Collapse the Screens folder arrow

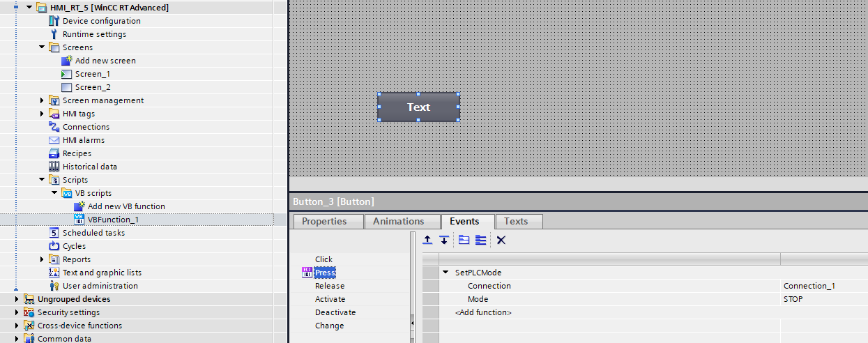click(42, 47)
